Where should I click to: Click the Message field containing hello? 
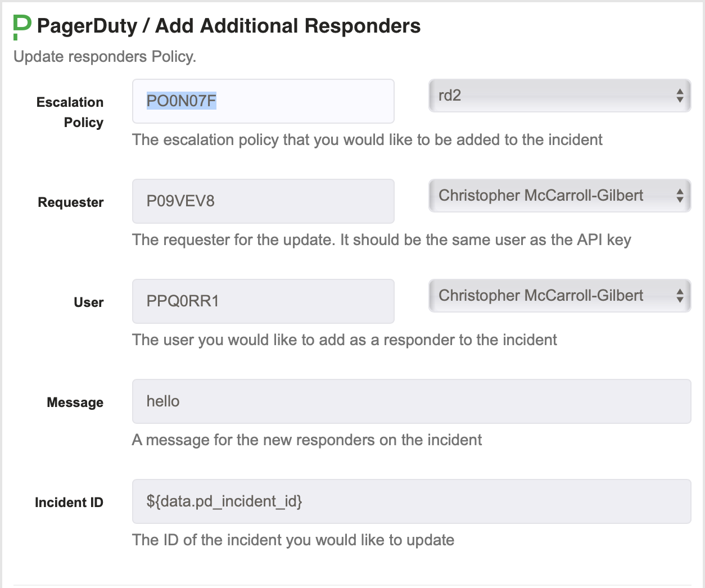click(x=412, y=401)
